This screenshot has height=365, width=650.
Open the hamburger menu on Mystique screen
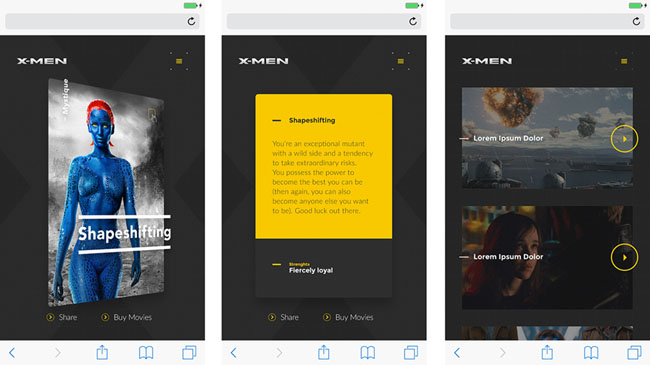(179, 61)
